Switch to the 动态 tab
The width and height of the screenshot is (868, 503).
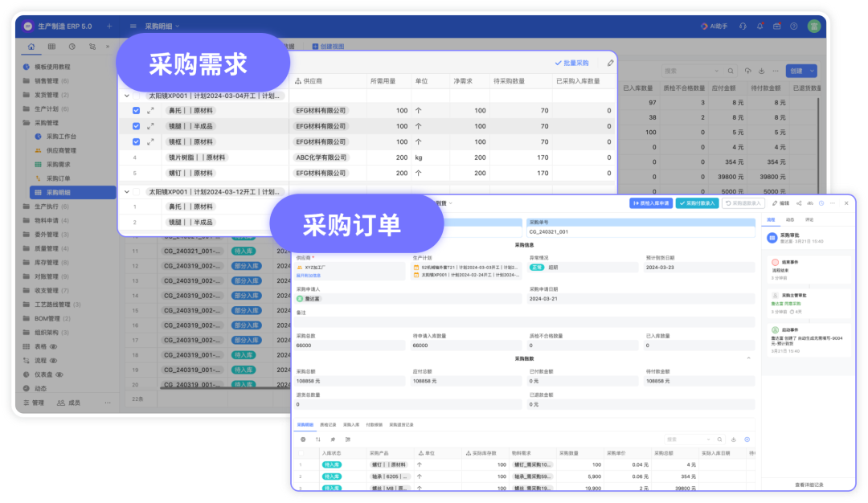(790, 219)
